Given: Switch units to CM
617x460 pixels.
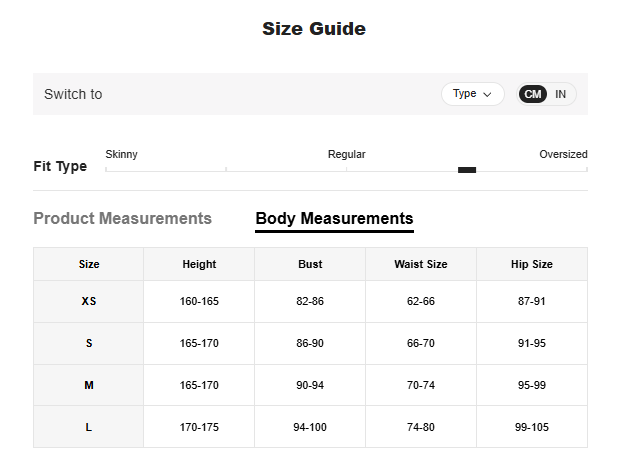Looking at the screenshot, I should tap(533, 94).
